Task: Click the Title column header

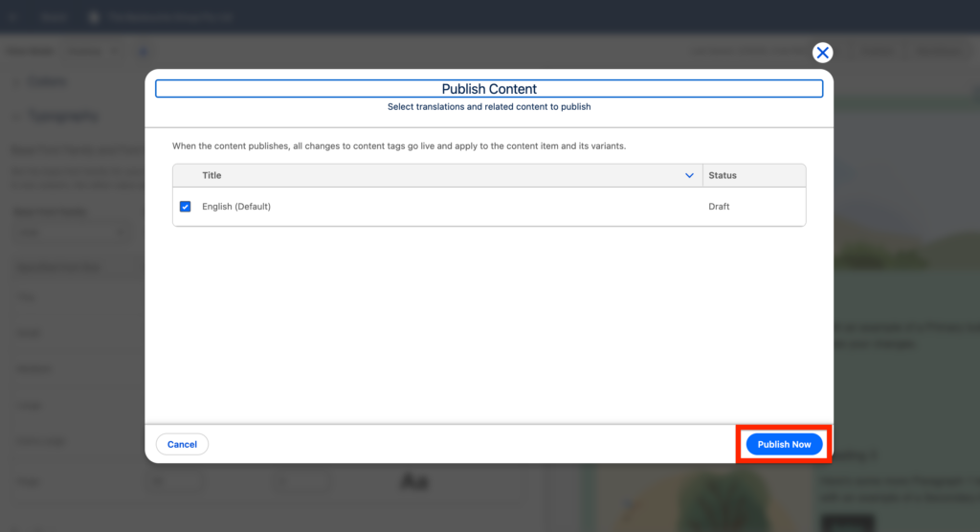Action: pyautogui.click(x=212, y=176)
